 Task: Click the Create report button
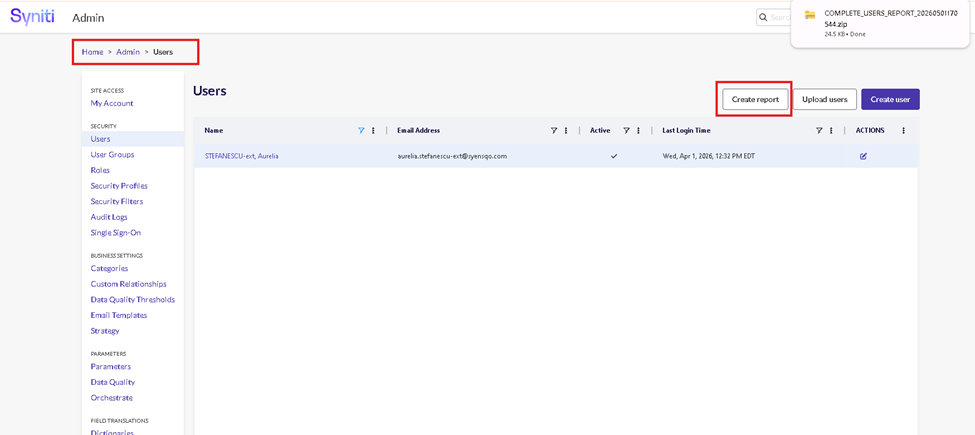(755, 99)
